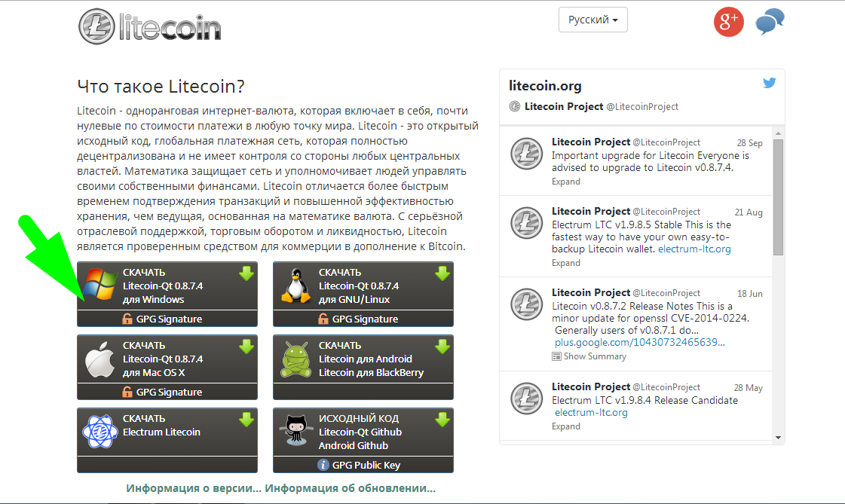The height and width of the screenshot is (504, 845).
Task: Click the Twitter feed scrollbar down arrow
Action: [778, 437]
